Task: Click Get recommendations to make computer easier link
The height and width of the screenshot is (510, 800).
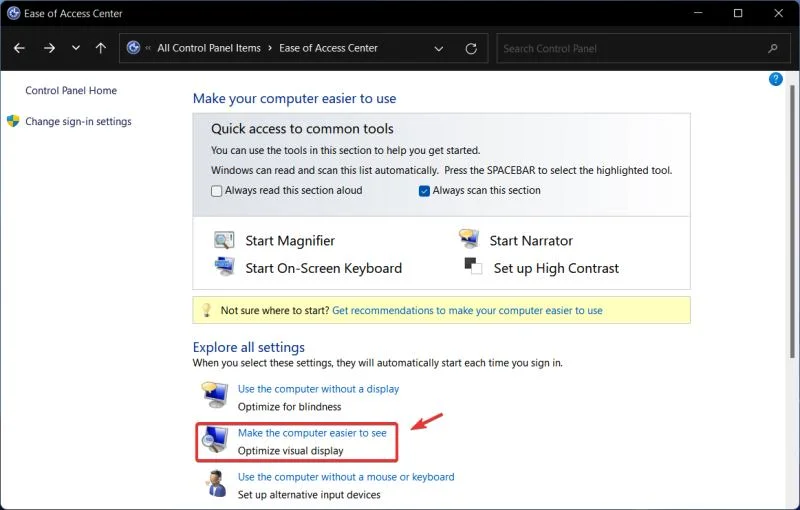Action: tap(467, 310)
